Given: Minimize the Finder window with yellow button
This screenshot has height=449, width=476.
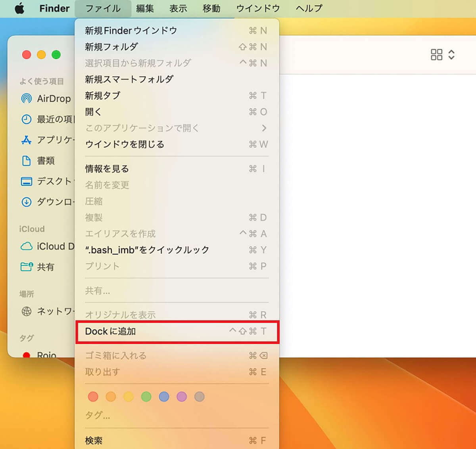Looking at the screenshot, I should tap(41, 55).
